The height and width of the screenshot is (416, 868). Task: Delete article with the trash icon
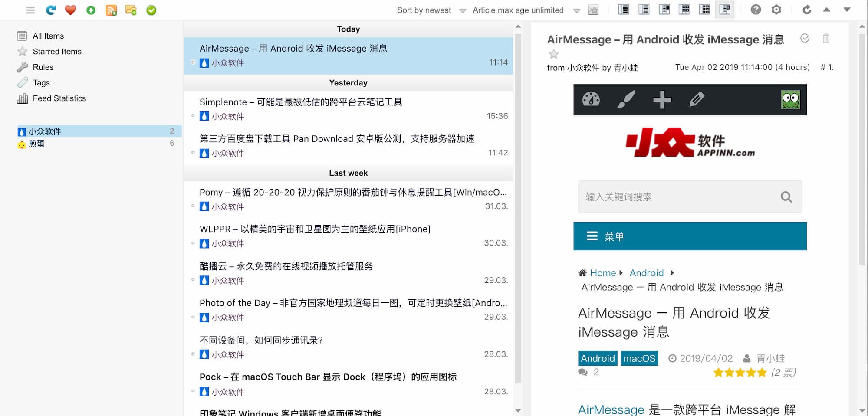pos(826,38)
